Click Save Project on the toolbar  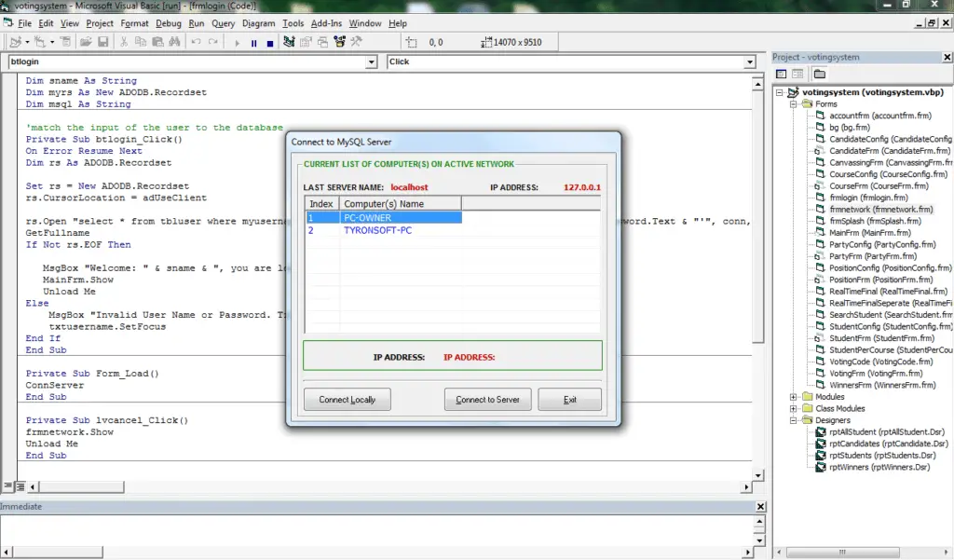point(103,41)
